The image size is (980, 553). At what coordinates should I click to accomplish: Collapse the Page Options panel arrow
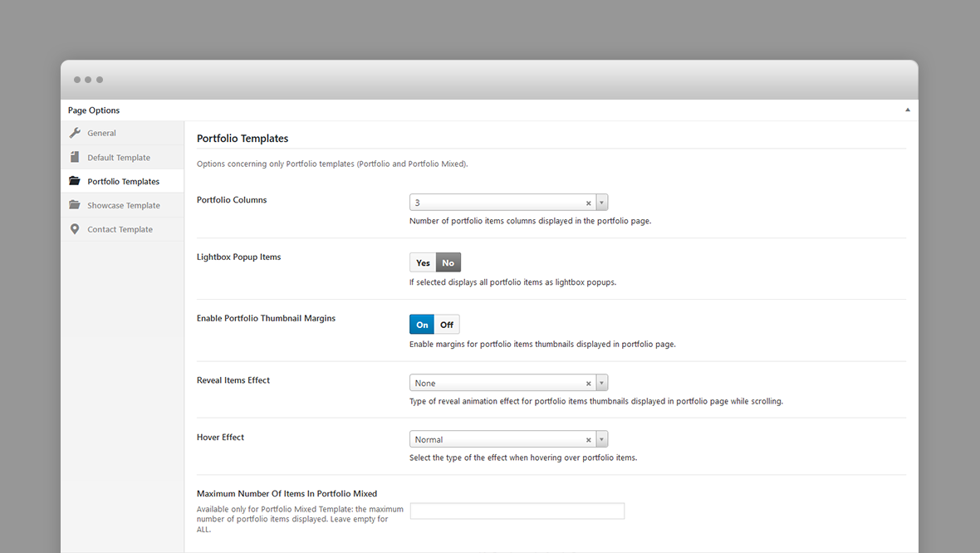908,110
